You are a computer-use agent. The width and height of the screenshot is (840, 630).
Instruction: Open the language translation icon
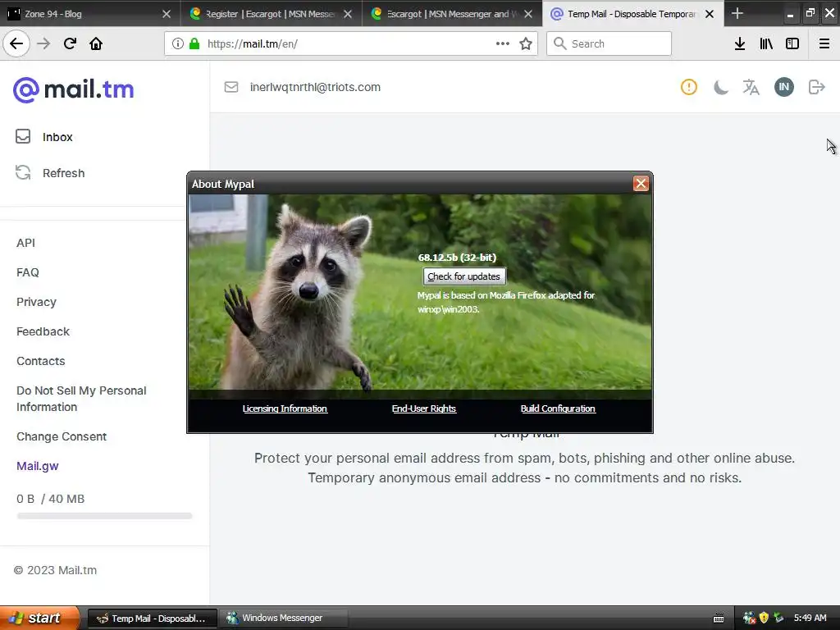(x=751, y=87)
